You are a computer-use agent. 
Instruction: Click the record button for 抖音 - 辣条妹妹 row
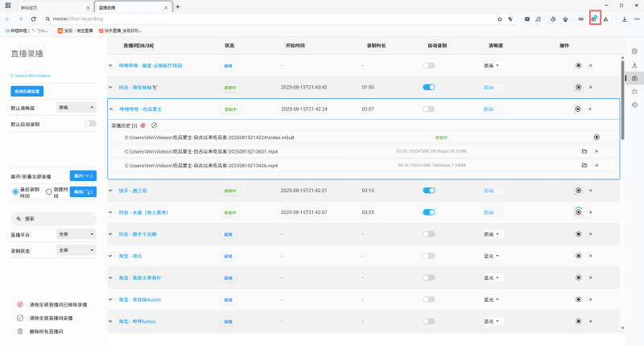point(578,87)
